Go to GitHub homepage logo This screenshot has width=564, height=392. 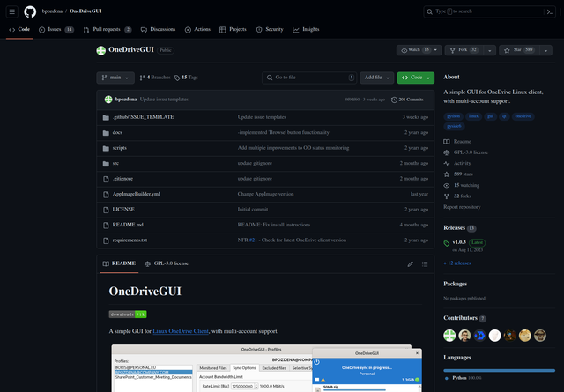coord(30,11)
